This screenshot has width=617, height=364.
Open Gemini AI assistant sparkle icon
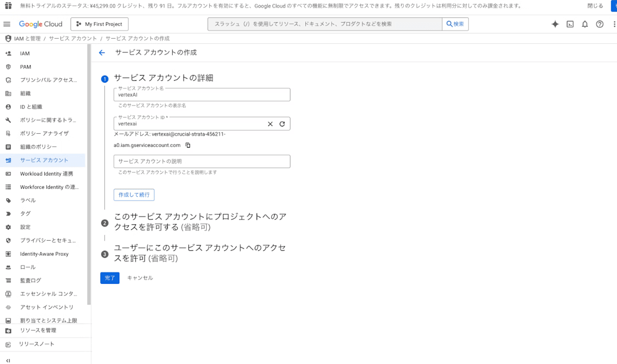(x=555, y=24)
